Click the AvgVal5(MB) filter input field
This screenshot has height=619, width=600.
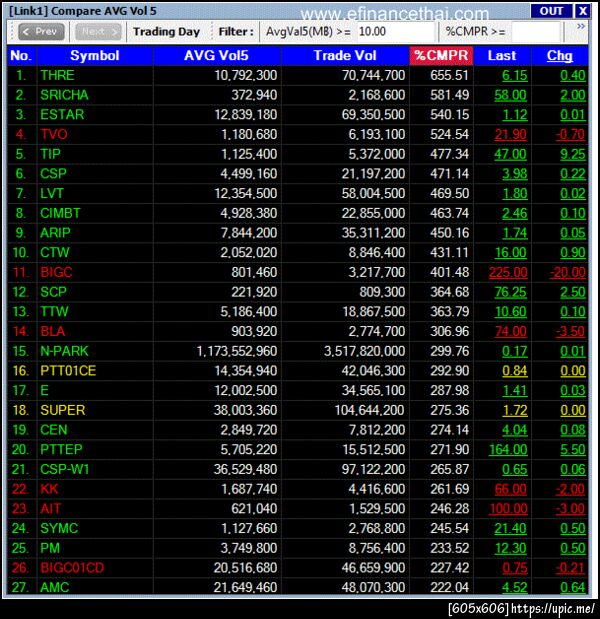395,32
